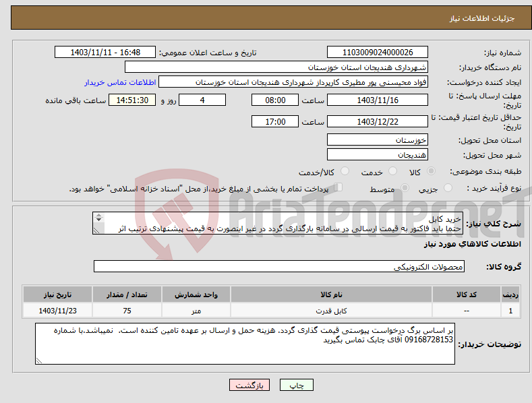
Task: Click resize grip of buyer notes textarea
Action: tap(39, 361)
